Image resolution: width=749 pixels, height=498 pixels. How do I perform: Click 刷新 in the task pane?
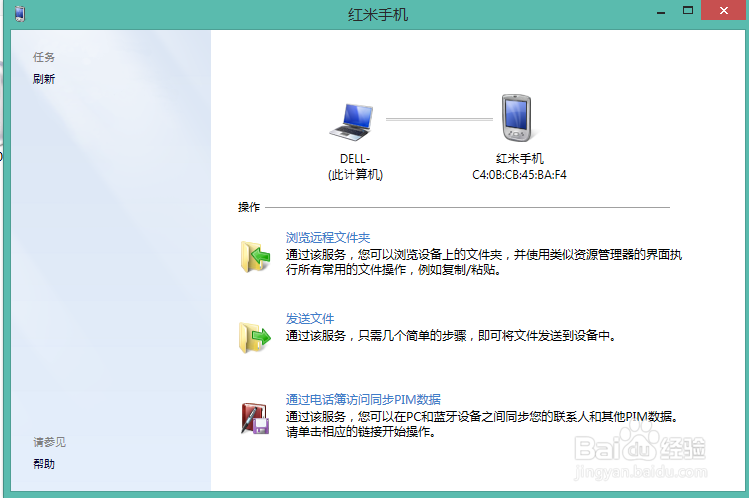[44, 79]
